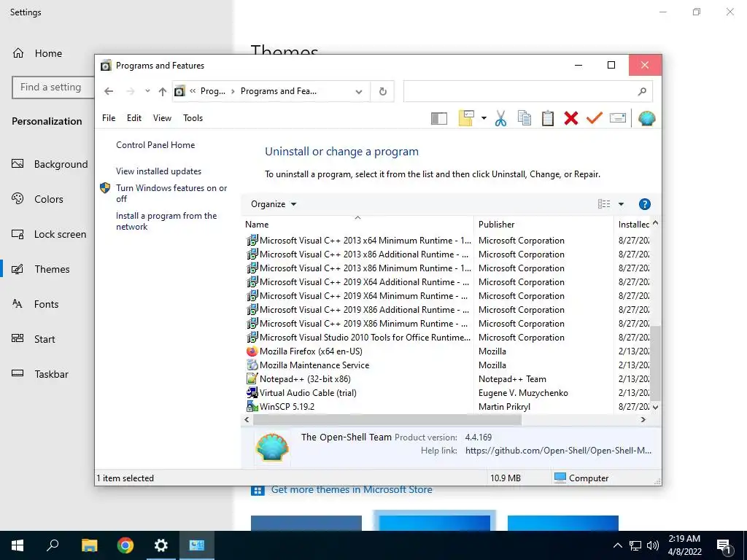This screenshot has height=560, width=747.
Task: Click the vertical scrollbar down arrow
Action: pyautogui.click(x=656, y=407)
